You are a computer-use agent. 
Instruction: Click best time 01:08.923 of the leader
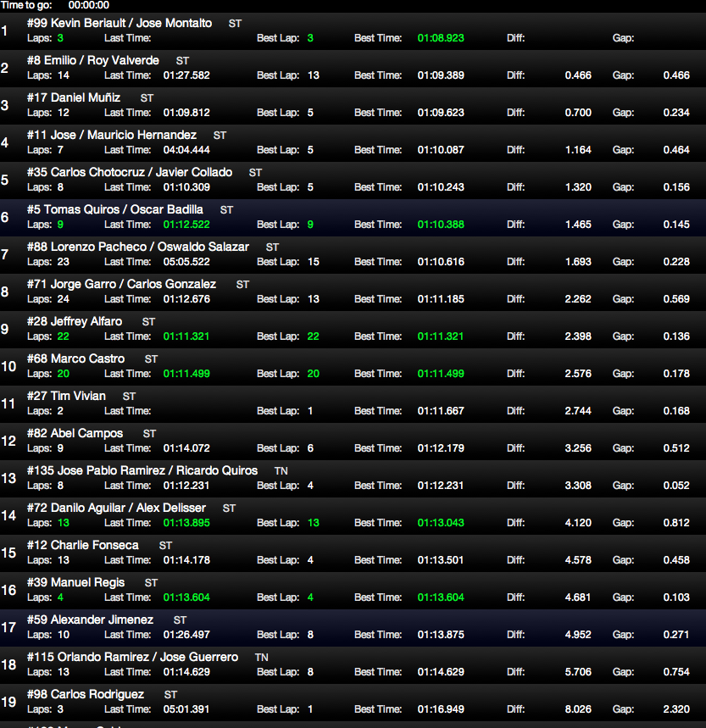pyautogui.click(x=441, y=38)
